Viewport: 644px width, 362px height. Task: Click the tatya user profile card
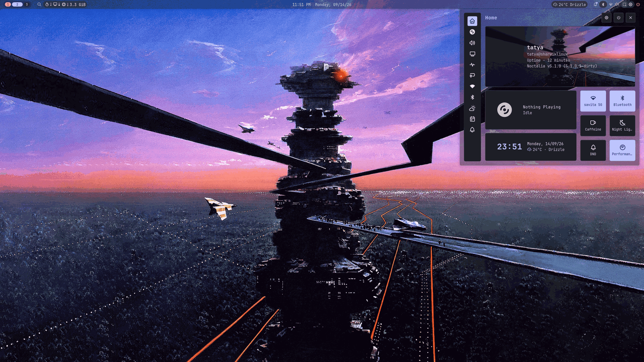[x=560, y=57]
